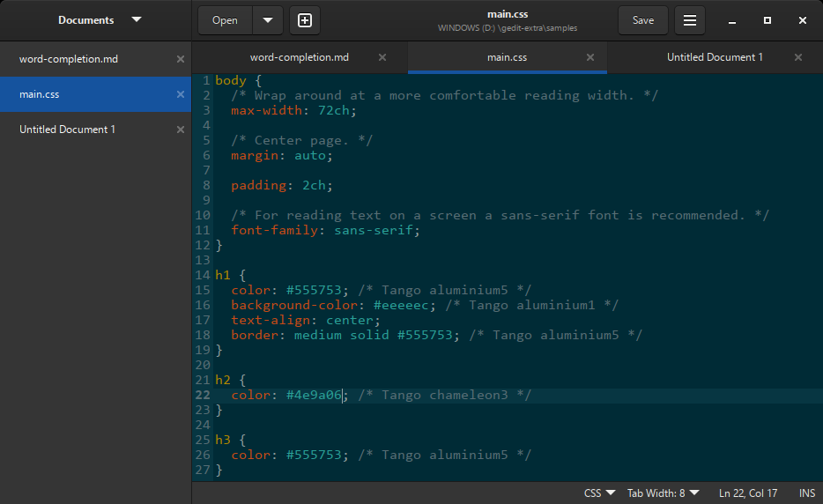823x504 pixels.
Task: Toggle the INS overwrite mode indicator
Action: [x=807, y=493]
